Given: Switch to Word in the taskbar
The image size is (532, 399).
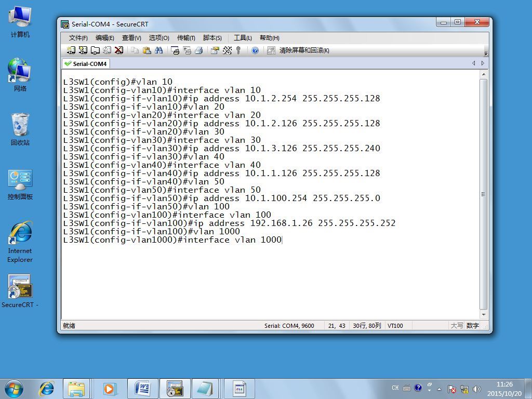Looking at the screenshot, I should pos(142,389).
